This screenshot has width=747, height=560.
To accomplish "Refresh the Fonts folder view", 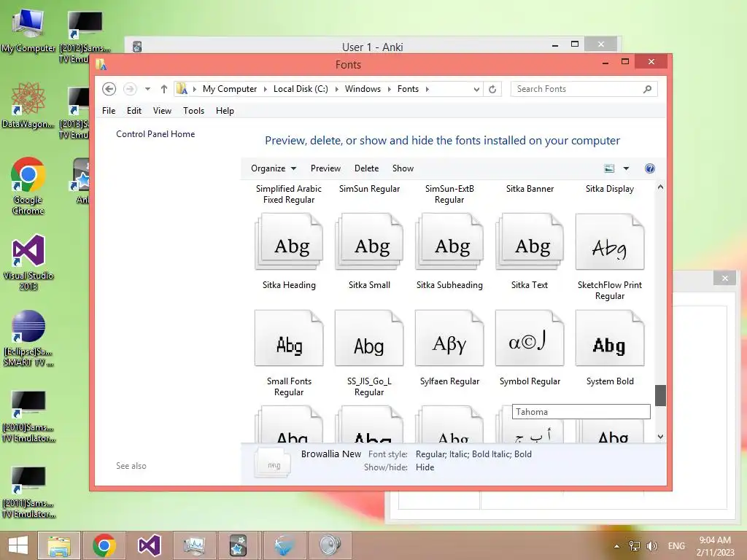I will click(492, 89).
